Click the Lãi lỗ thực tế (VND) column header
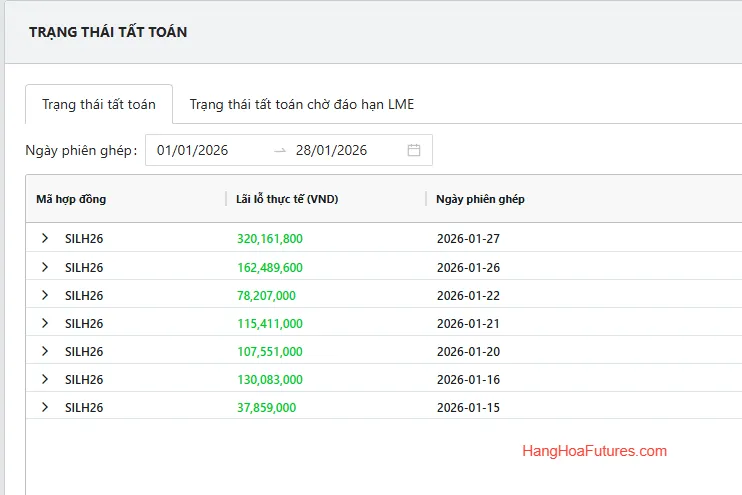 click(x=287, y=199)
